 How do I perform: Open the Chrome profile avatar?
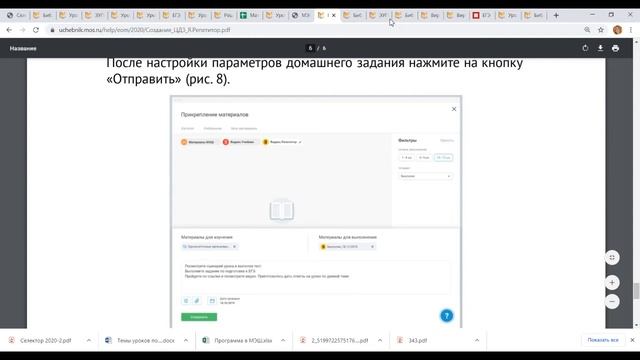(617, 30)
